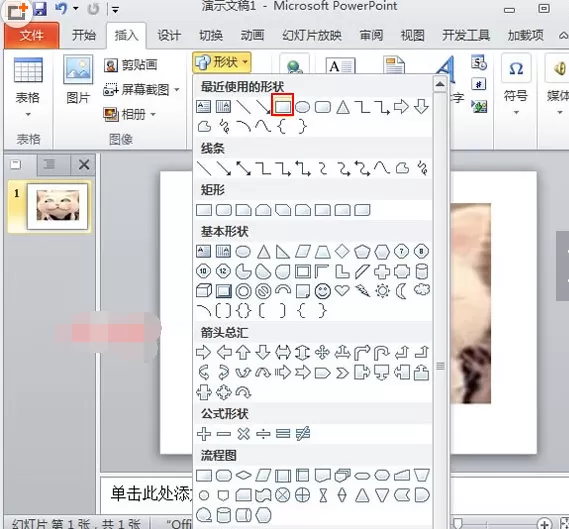Select slide 1 thumbnail
This screenshot has width=569, height=529.
57,206
